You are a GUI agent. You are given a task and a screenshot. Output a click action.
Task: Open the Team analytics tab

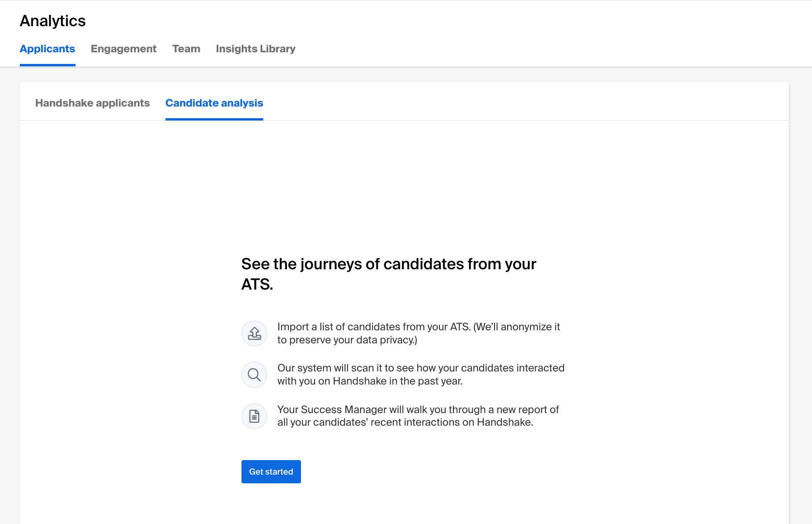[x=186, y=48]
